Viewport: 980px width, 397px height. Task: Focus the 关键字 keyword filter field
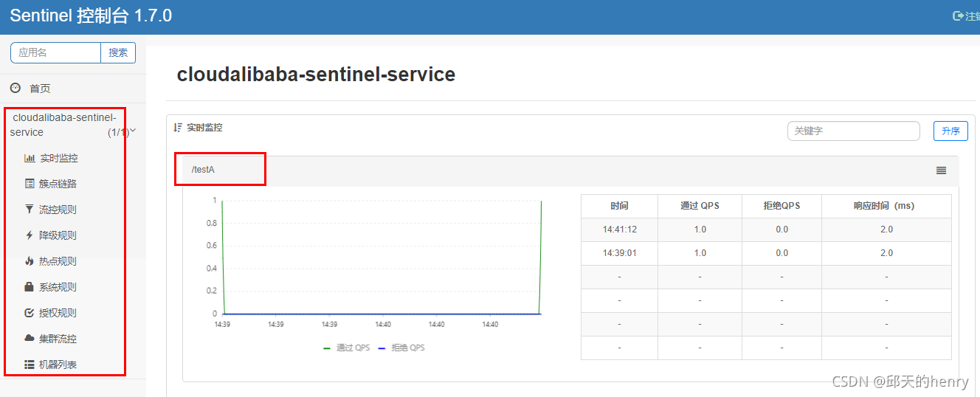pyautogui.click(x=854, y=131)
